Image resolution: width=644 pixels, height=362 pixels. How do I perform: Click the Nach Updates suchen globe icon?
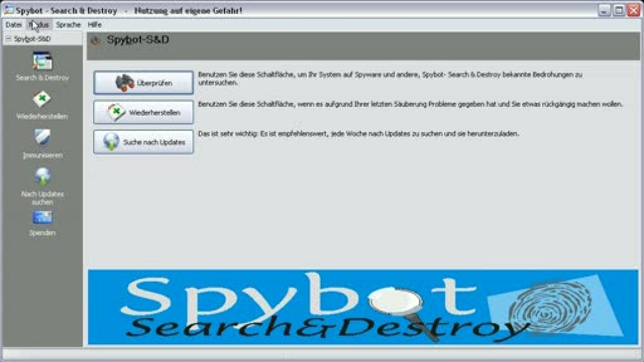point(42,177)
